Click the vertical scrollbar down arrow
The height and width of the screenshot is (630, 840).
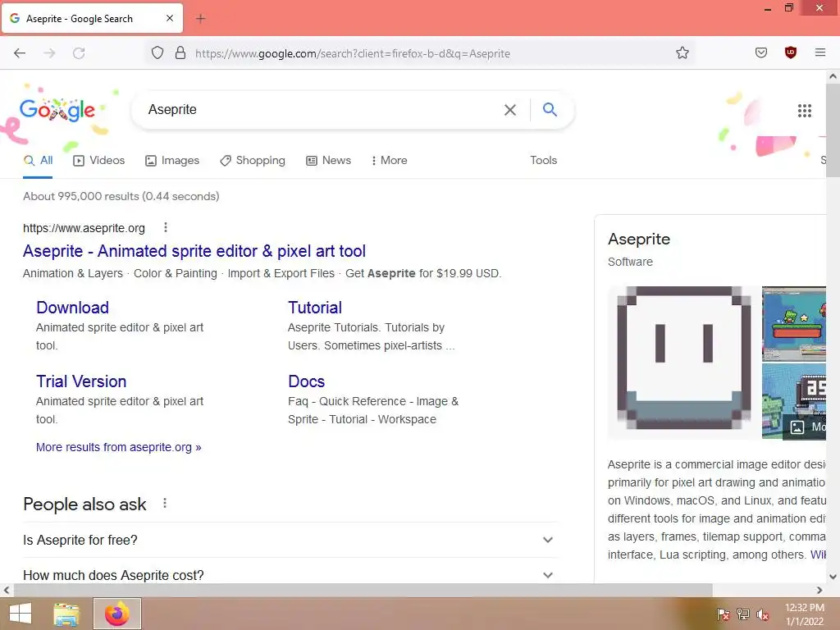tap(833, 577)
